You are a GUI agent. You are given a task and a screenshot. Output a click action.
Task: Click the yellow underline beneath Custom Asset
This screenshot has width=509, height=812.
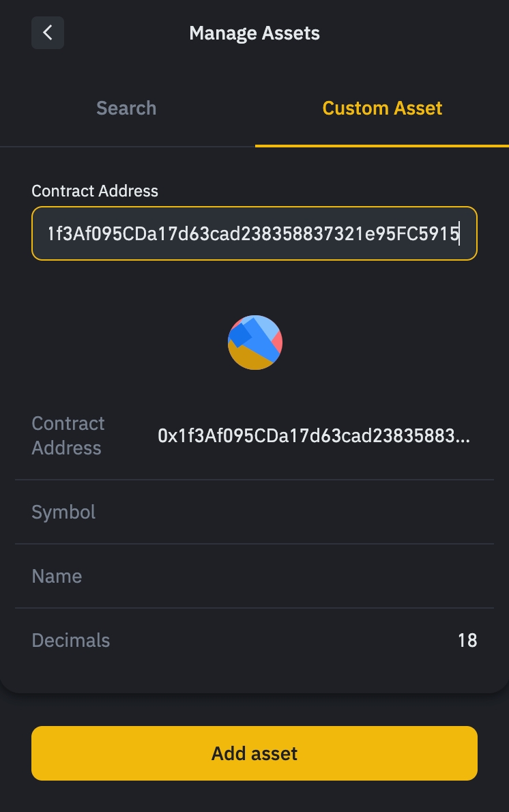click(x=382, y=145)
